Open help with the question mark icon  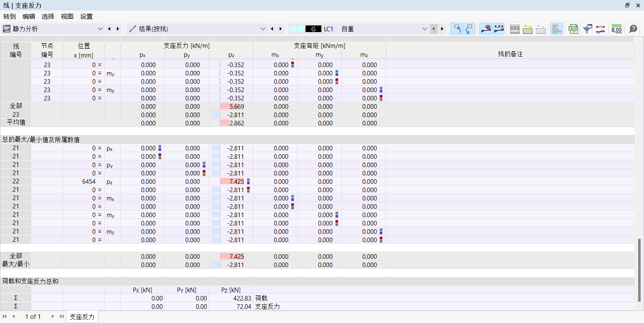point(633,29)
